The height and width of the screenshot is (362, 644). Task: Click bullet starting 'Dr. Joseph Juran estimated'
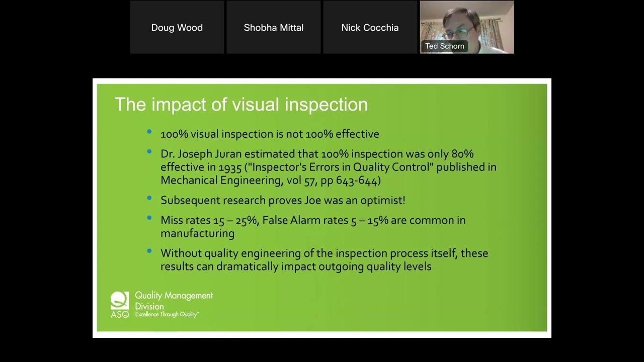click(329, 167)
